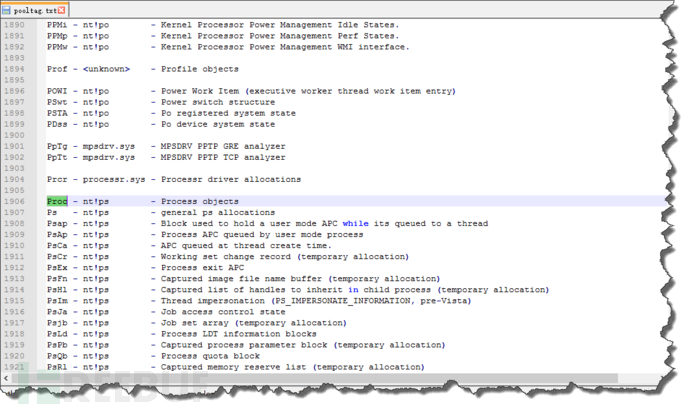Click line number 1906

click(x=15, y=201)
